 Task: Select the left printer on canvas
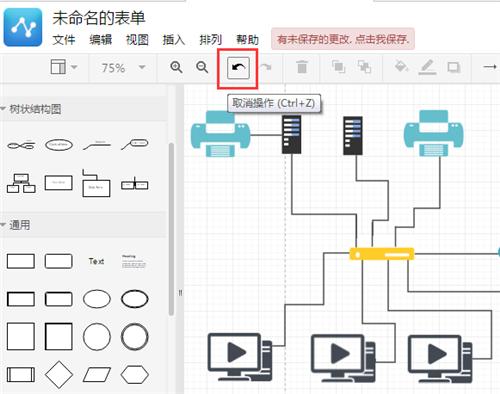point(220,134)
